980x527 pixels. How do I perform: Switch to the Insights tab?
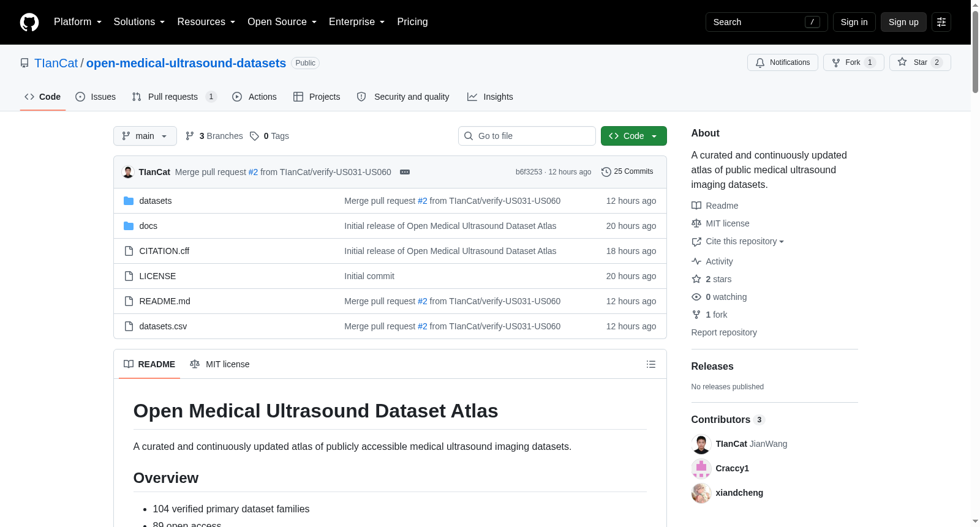(x=490, y=97)
